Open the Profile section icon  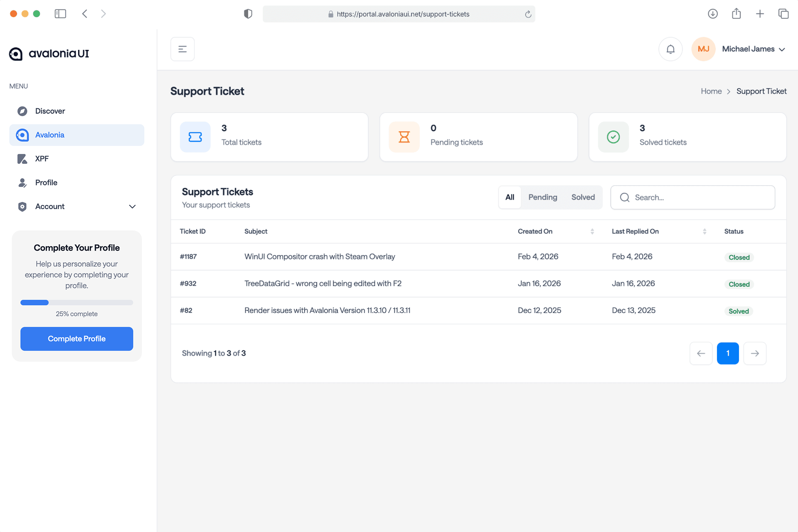[22, 182]
